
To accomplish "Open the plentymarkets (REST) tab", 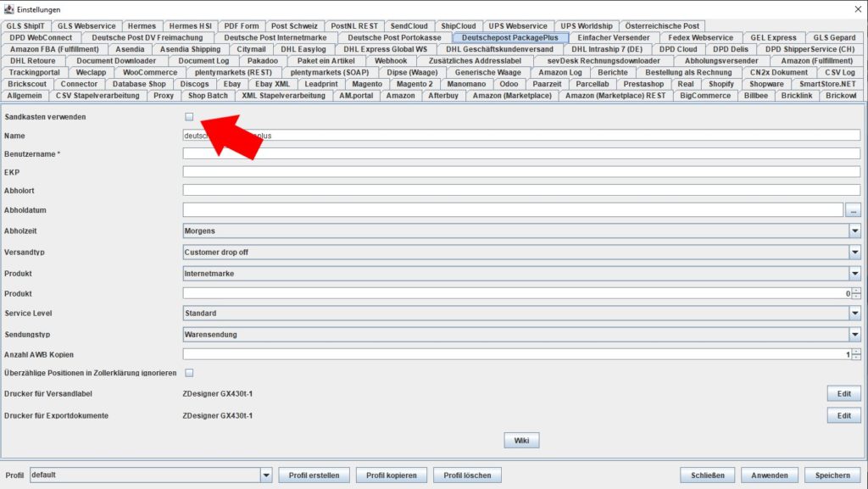I will click(234, 73).
